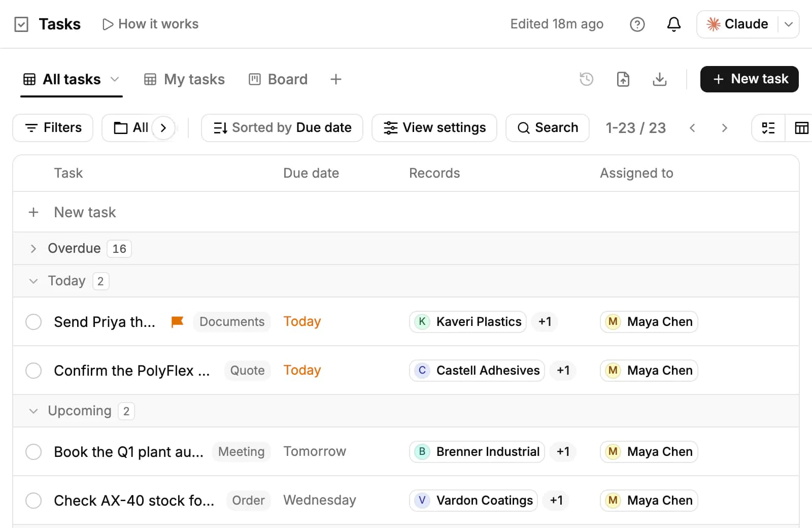Open the help question mark icon
The width and height of the screenshot is (812, 528).
(x=637, y=24)
